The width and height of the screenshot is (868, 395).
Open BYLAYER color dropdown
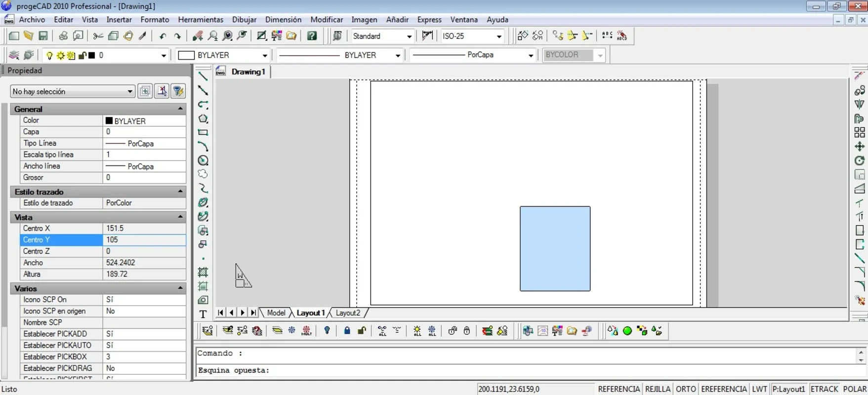click(x=265, y=56)
